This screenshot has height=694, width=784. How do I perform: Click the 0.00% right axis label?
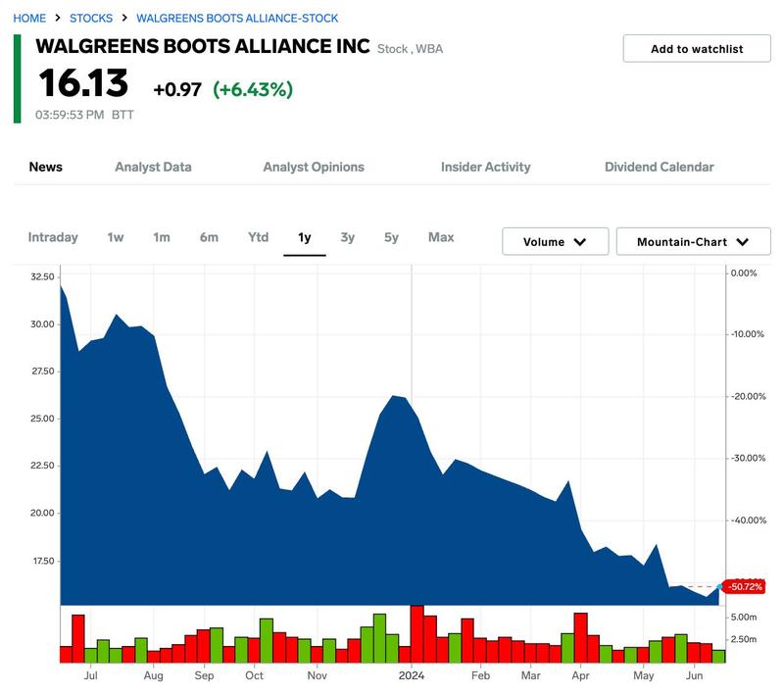744,273
